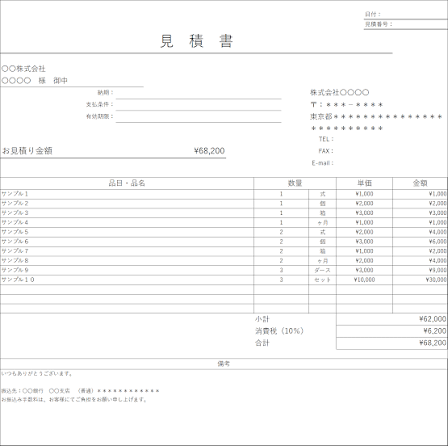The image size is (448, 446).
Task: Click the ¥10,000 unit price cell
Action: pyautogui.click(x=364, y=280)
